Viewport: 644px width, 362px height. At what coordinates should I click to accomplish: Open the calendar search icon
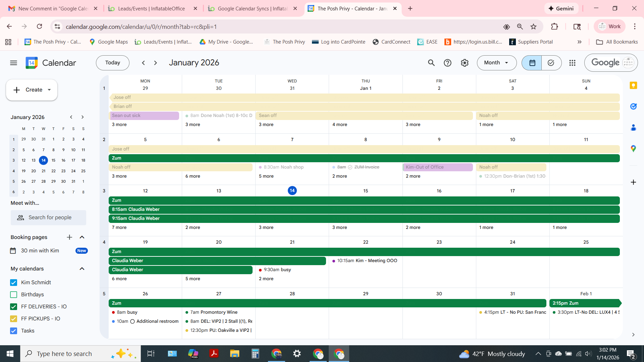coord(431,63)
